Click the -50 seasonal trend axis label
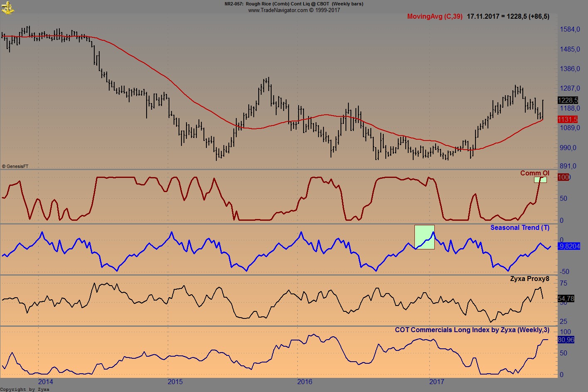The width and height of the screenshot is (588, 392). pyautogui.click(x=565, y=272)
